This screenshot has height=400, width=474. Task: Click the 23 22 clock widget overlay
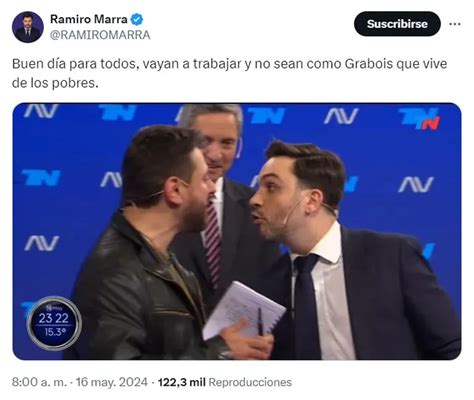[x=54, y=323]
